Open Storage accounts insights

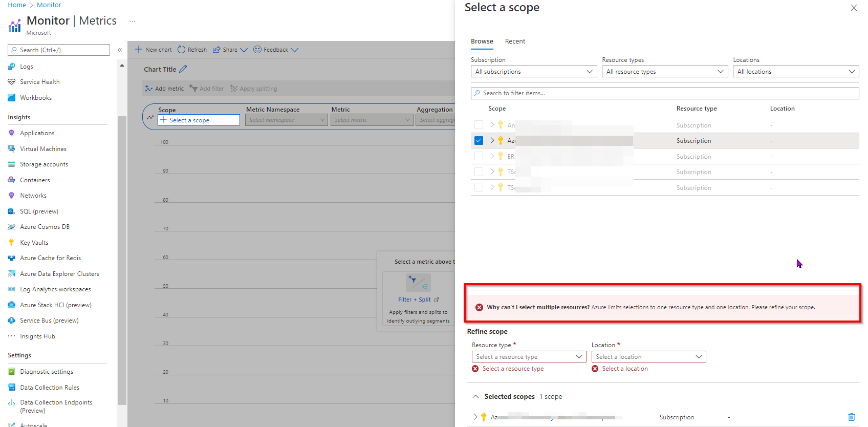click(44, 164)
